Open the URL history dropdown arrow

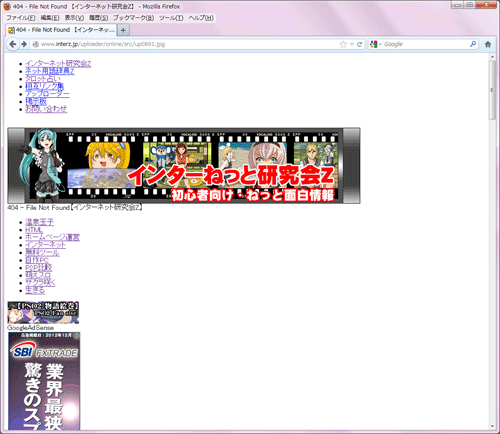(352, 44)
